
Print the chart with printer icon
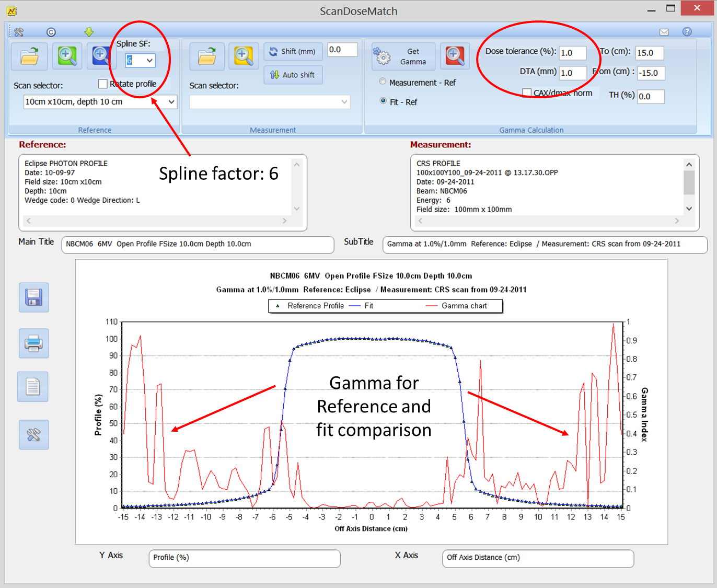point(34,343)
